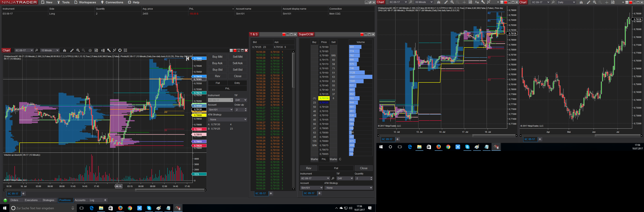The height and width of the screenshot is (212, 644).
Task: Open bar type settings in 15 Minute chart
Action: pos(64,50)
